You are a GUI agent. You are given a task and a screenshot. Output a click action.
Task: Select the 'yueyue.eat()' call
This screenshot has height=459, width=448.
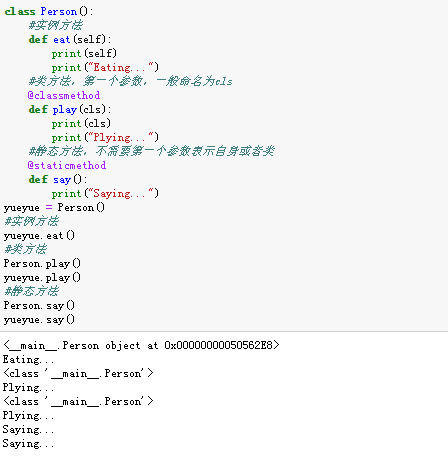tap(39, 236)
